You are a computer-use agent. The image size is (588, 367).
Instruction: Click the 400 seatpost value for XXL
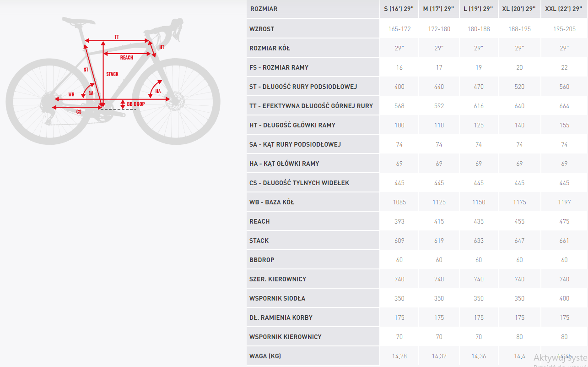coord(564,298)
